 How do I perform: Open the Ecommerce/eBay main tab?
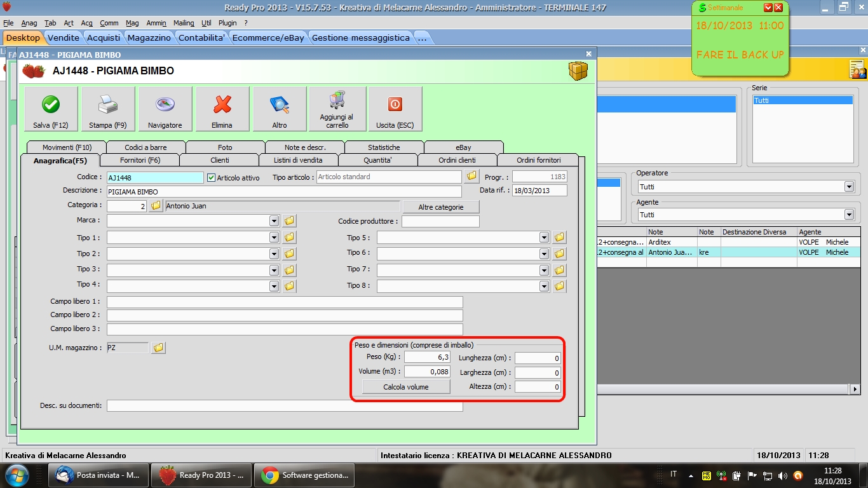point(268,37)
